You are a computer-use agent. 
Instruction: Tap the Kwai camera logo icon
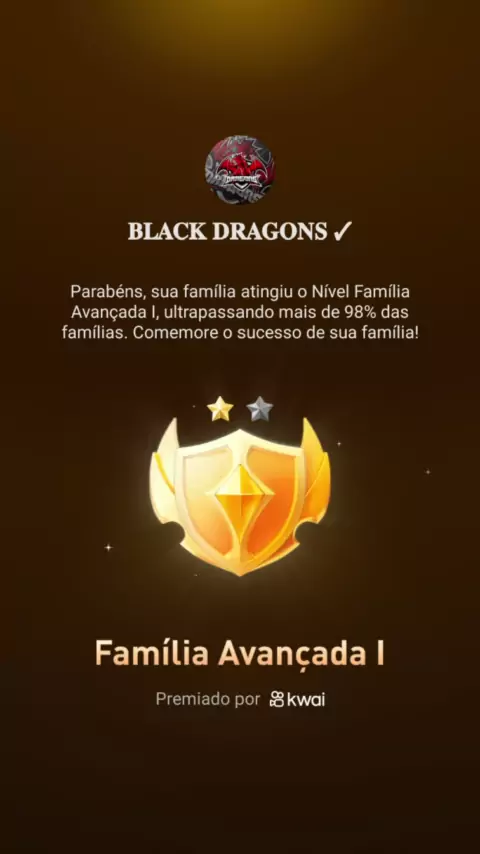coord(277,700)
